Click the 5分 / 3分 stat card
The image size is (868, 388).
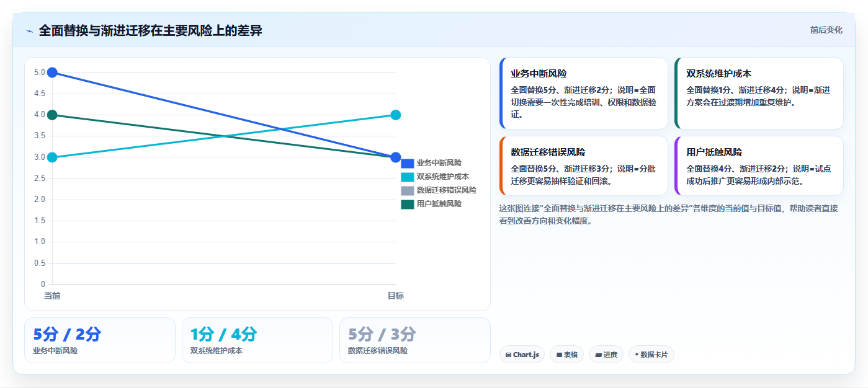(x=415, y=340)
